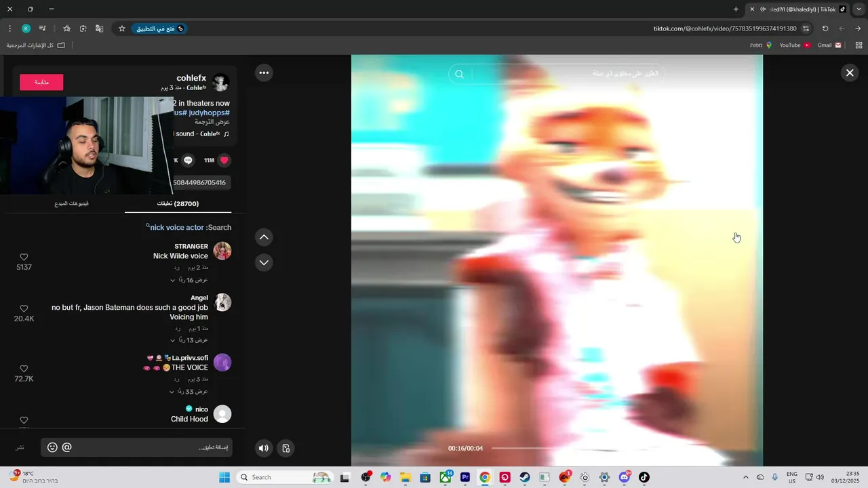This screenshot has width=868, height=488.
Task: Show the caption translation
Action: click(x=212, y=122)
